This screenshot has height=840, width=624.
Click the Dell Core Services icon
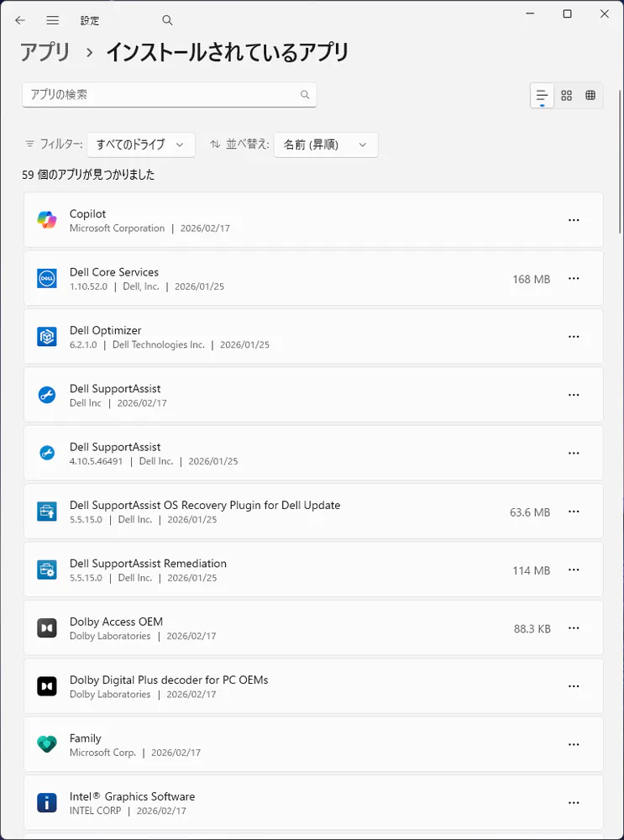[x=46, y=279]
